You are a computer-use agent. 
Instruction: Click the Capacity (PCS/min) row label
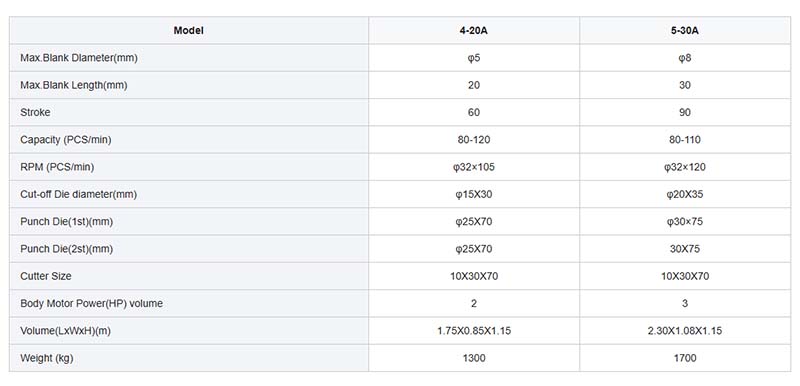[66, 140]
